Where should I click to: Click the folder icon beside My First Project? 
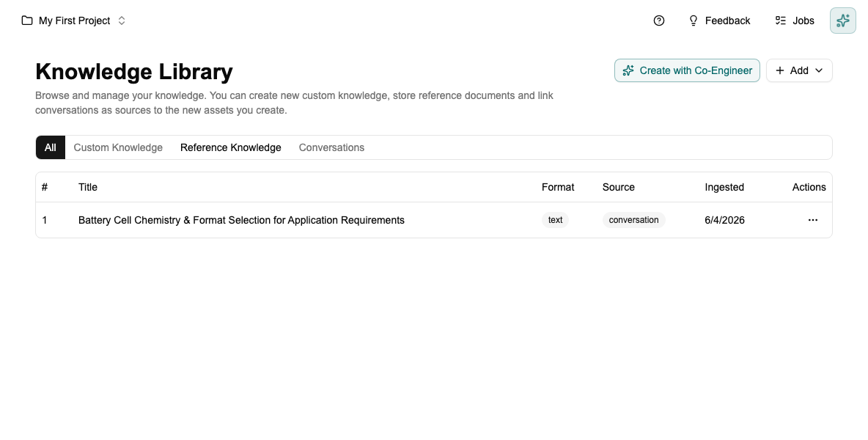[26, 21]
